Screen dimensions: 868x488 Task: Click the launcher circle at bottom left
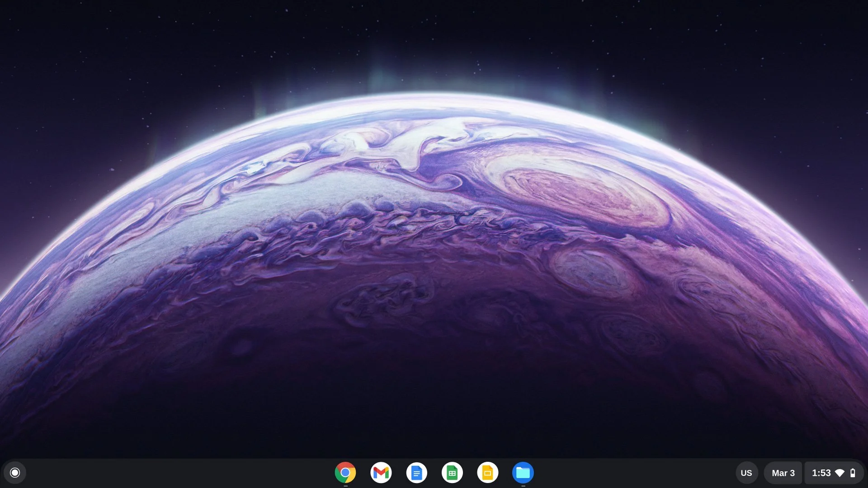pyautogui.click(x=14, y=473)
